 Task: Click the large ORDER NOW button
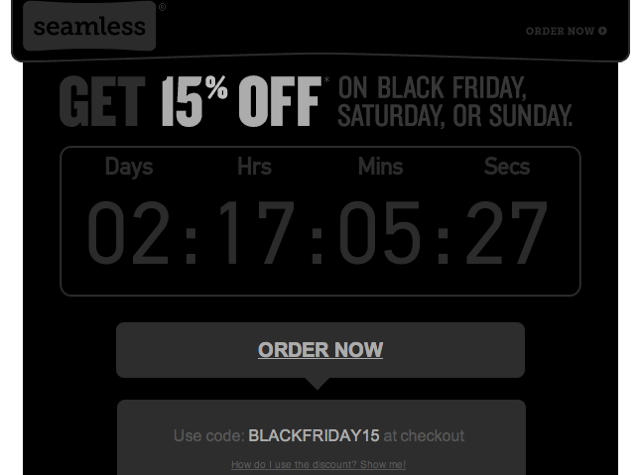point(320,350)
